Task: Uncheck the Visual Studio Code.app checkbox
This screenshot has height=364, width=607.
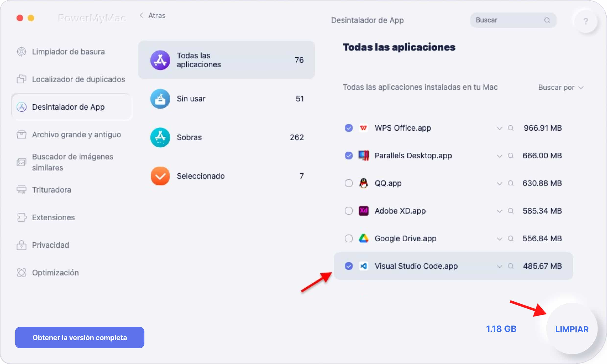Action: coord(348,266)
